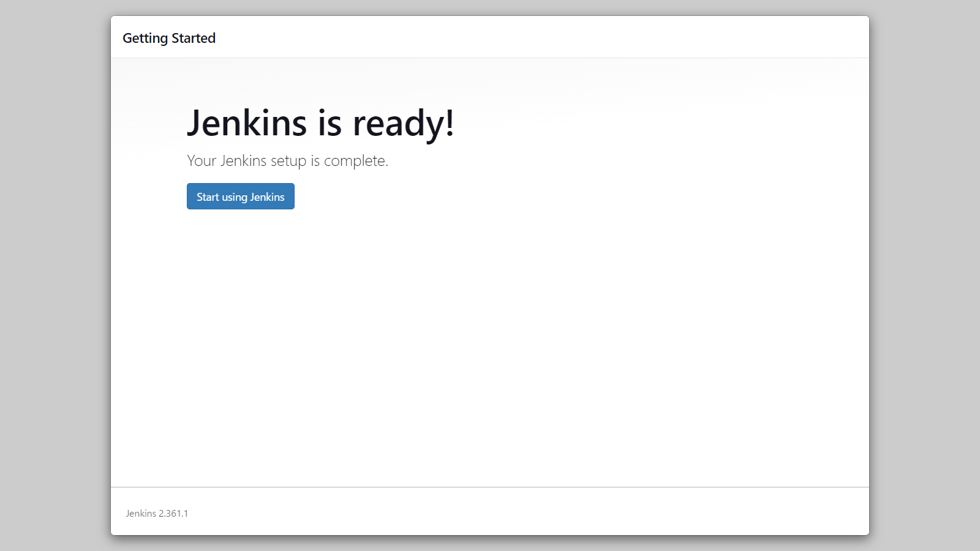Click the word Your in the subtitle

[x=202, y=160]
